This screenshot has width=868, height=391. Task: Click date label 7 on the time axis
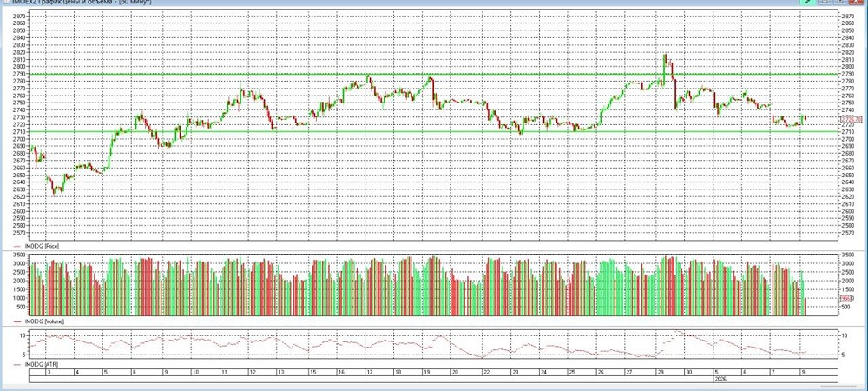coord(773,373)
